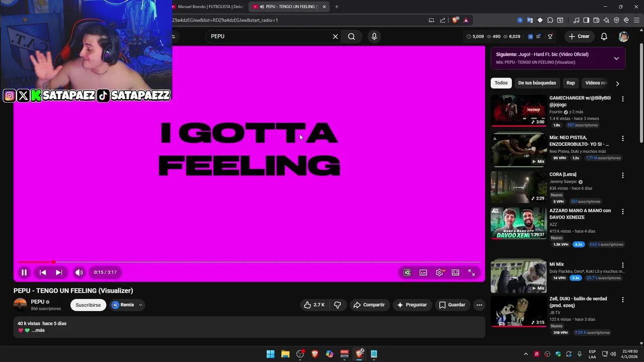The height and width of the screenshot is (362, 644).
Task: Pause the video with the pause button
Action: tap(24, 273)
